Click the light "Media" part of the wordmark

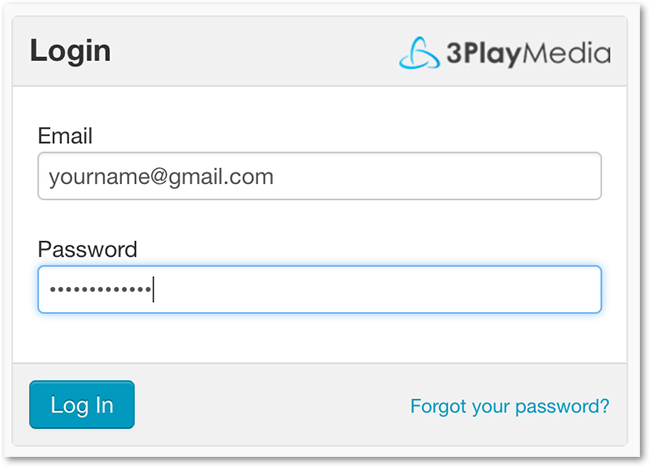point(566,53)
